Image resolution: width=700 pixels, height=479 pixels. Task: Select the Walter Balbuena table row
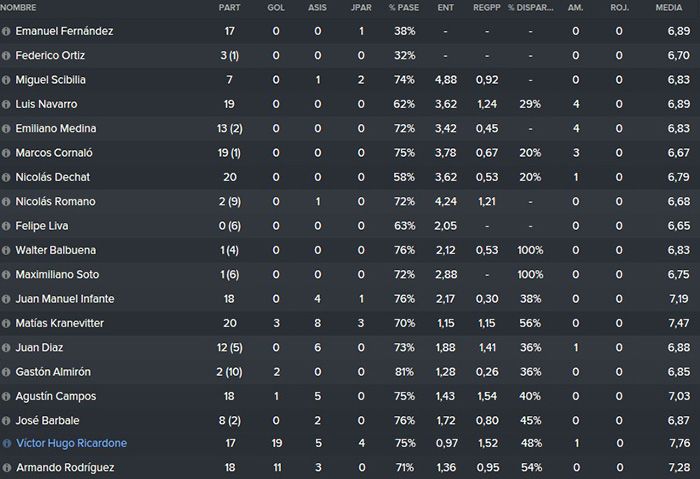tap(350, 250)
